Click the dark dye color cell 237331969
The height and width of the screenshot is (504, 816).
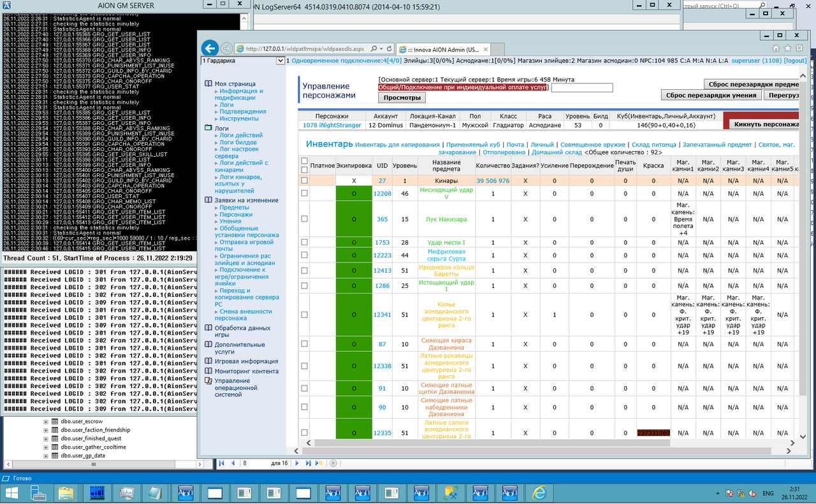click(653, 433)
